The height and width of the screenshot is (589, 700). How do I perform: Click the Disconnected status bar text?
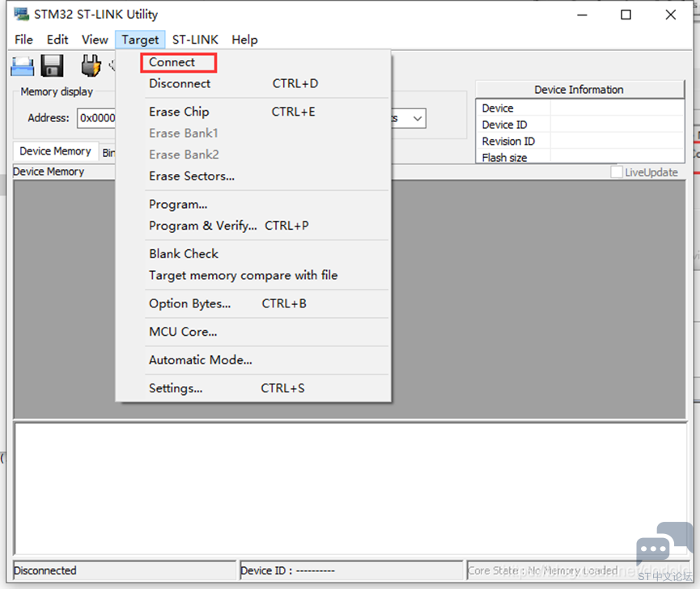45,570
